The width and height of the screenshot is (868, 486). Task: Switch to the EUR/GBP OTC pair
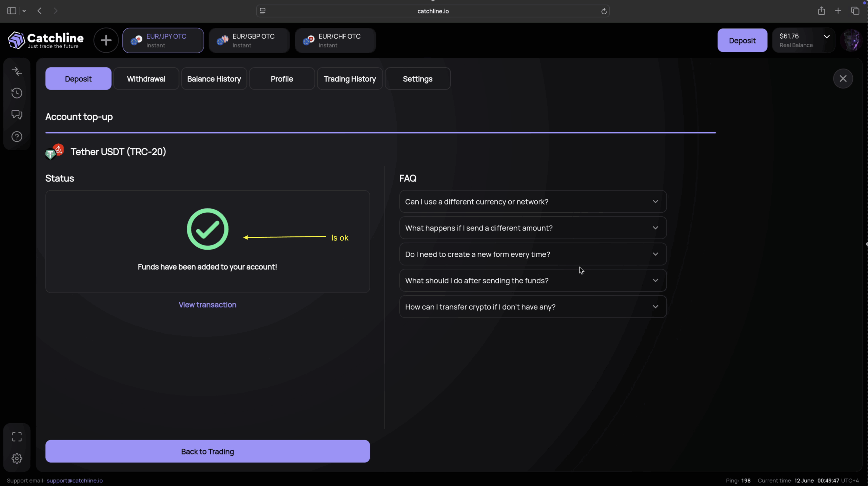249,40
